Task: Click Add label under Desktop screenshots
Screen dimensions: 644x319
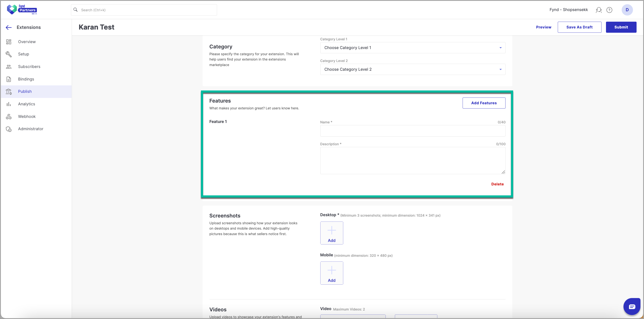Action: [332, 240]
